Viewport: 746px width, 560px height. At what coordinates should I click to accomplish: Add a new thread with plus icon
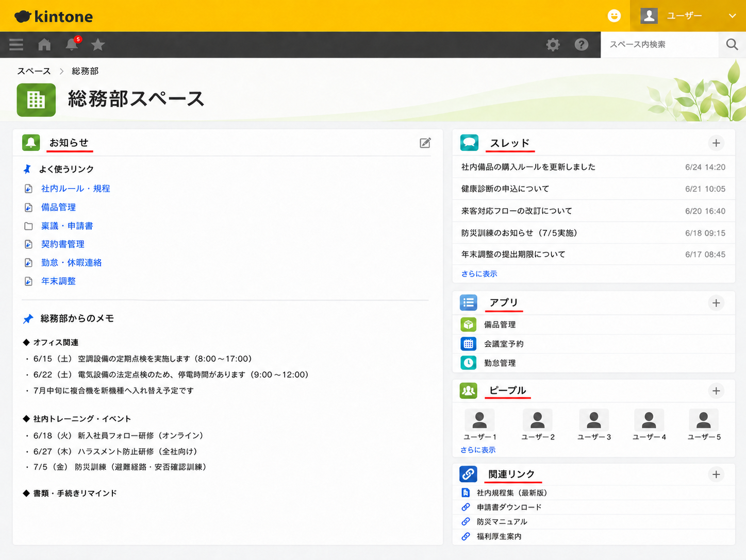[716, 143]
